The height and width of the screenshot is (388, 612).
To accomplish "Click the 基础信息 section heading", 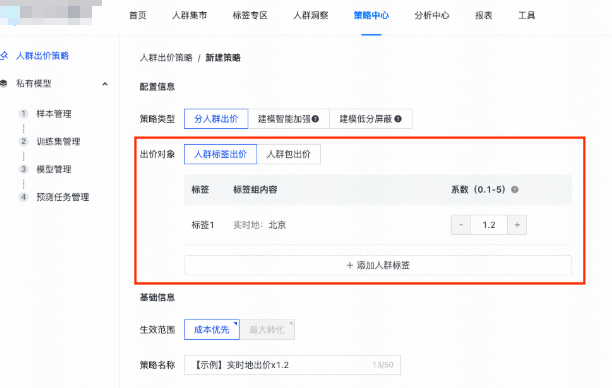I will coord(157,297).
